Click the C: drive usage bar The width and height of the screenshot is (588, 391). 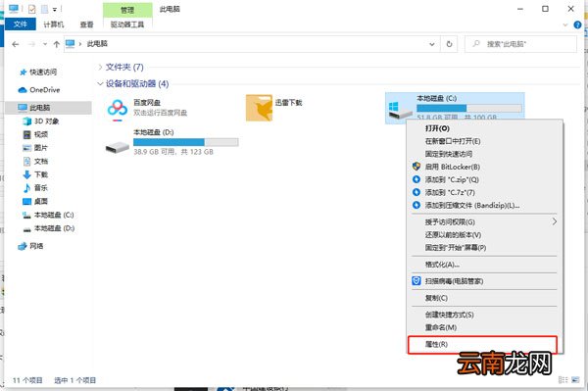click(x=468, y=108)
